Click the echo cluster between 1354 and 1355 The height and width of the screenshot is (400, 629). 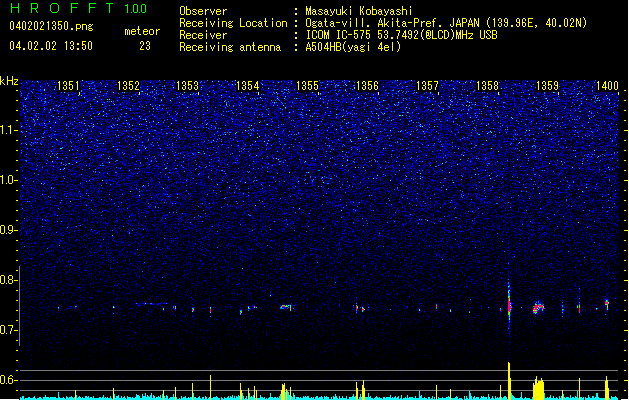(x=286, y=307)
